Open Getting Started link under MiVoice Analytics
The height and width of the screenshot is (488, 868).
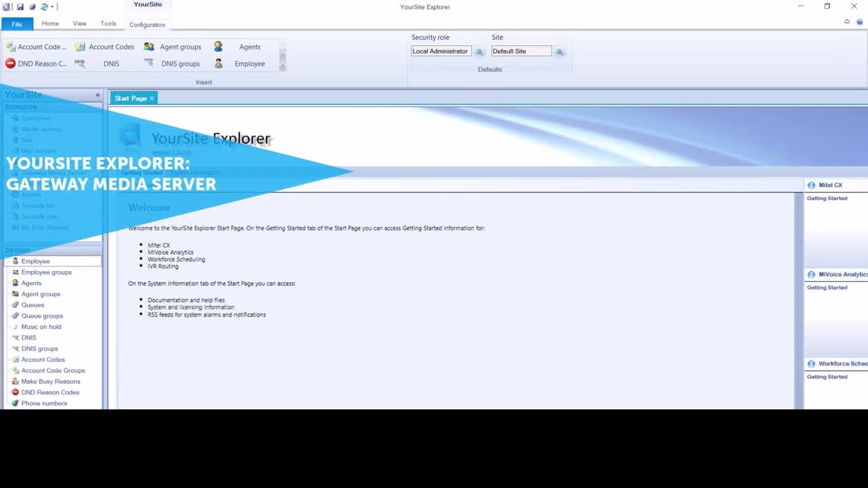[827, 287]
